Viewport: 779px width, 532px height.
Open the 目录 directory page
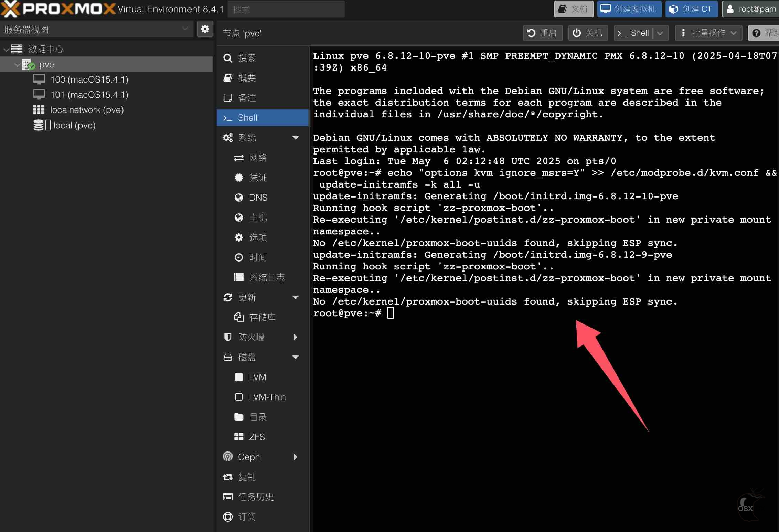pos(263,417)
